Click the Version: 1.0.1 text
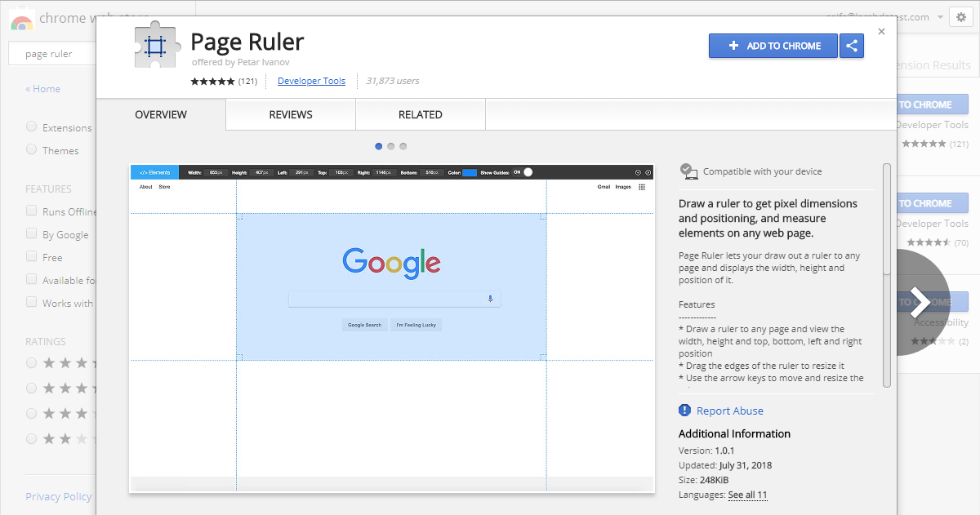Viewport: 980px width, 515px height. [x=707, y=451]
